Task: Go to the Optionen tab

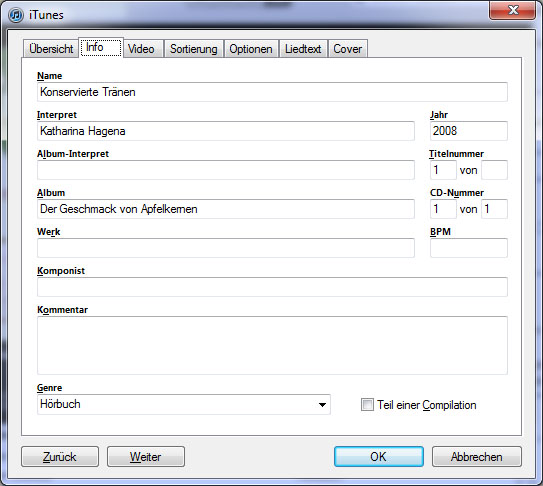Action: click(x=251, y=49)
